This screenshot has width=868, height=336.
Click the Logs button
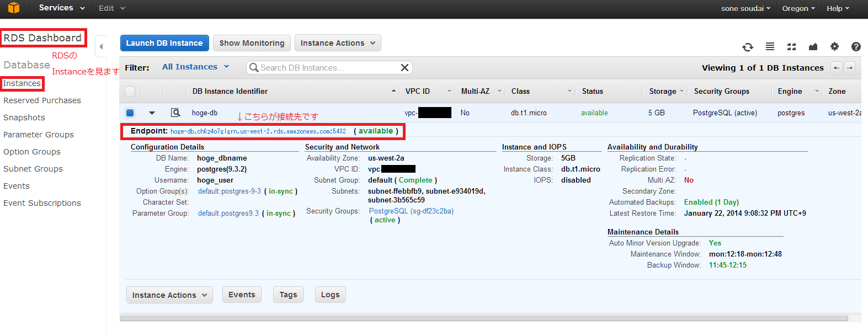pyautogui.click(x=330, y=295)
